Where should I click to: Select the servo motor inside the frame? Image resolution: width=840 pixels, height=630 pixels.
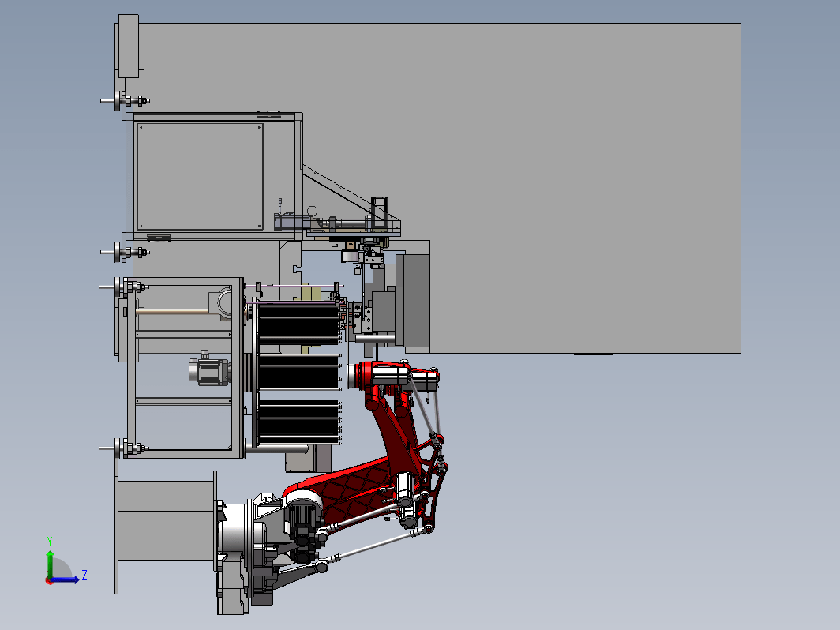click(209, 369)
